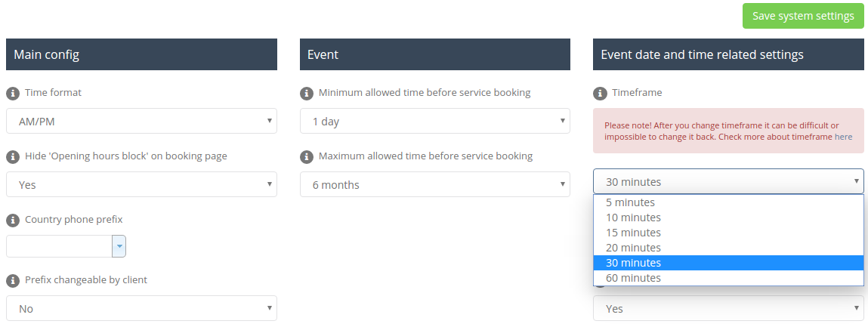Viewport: 868px width, 324px height.
Task: Click info icon for Minimum allowed time
Action: click(x=306, y=94)
